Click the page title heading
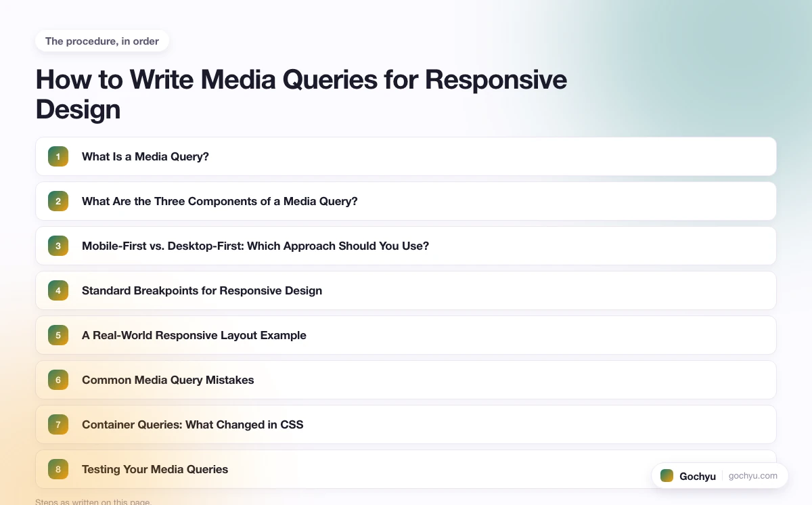This screenshot has width=812, height=505. point(302,94)
